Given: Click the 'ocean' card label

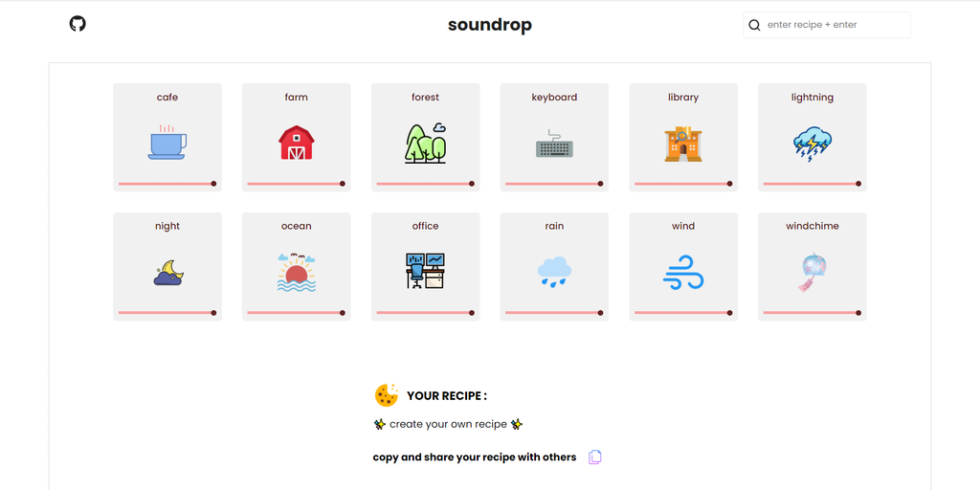Looking at the screenshot, I should [x=297, y=226].
